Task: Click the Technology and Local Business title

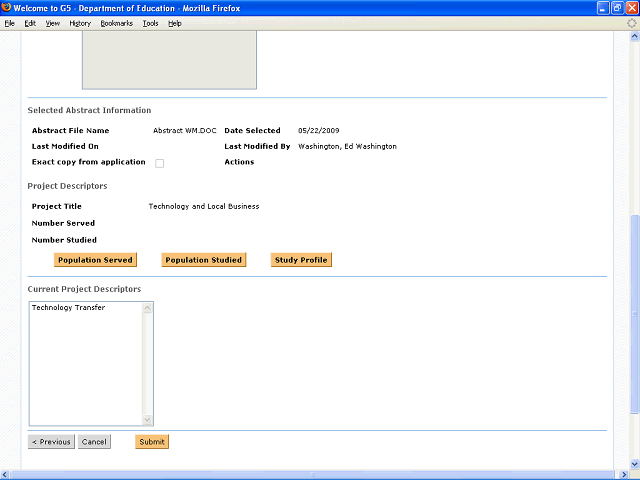Action: 204,207
